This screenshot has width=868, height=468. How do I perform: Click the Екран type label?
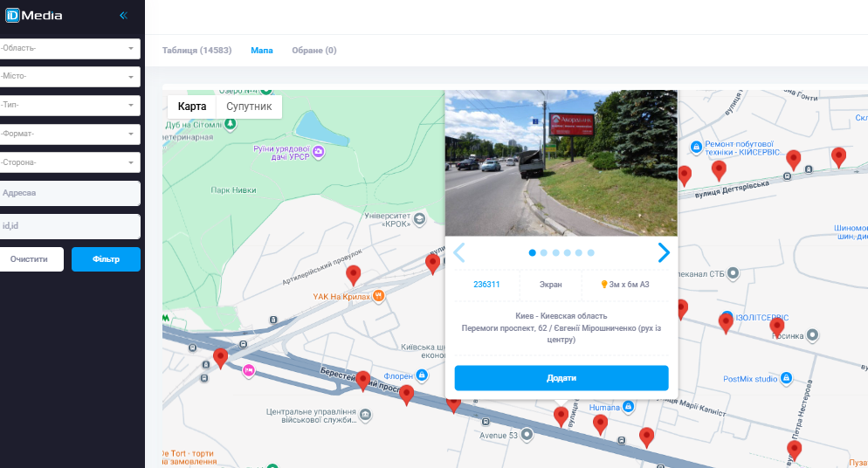551,285
